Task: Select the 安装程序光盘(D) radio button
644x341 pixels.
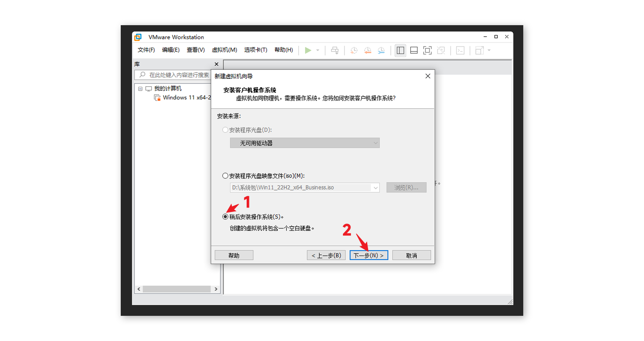Action: click(225, 130)
